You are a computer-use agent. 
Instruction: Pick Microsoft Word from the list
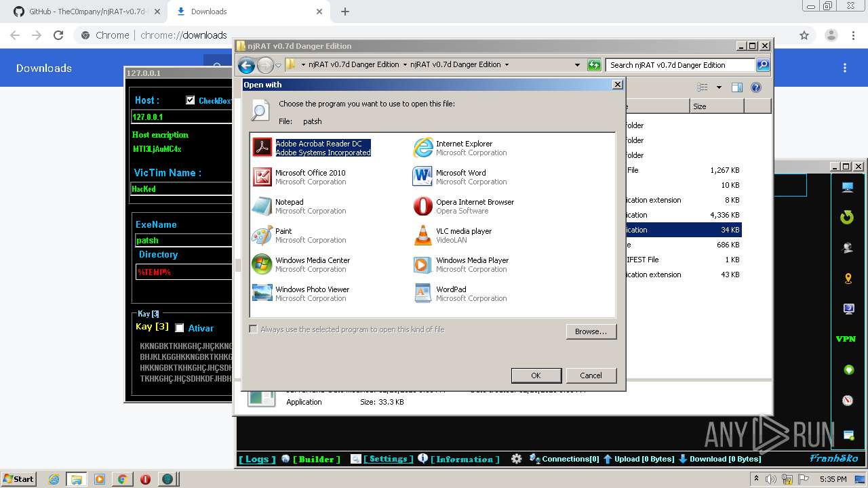point(460,177)
